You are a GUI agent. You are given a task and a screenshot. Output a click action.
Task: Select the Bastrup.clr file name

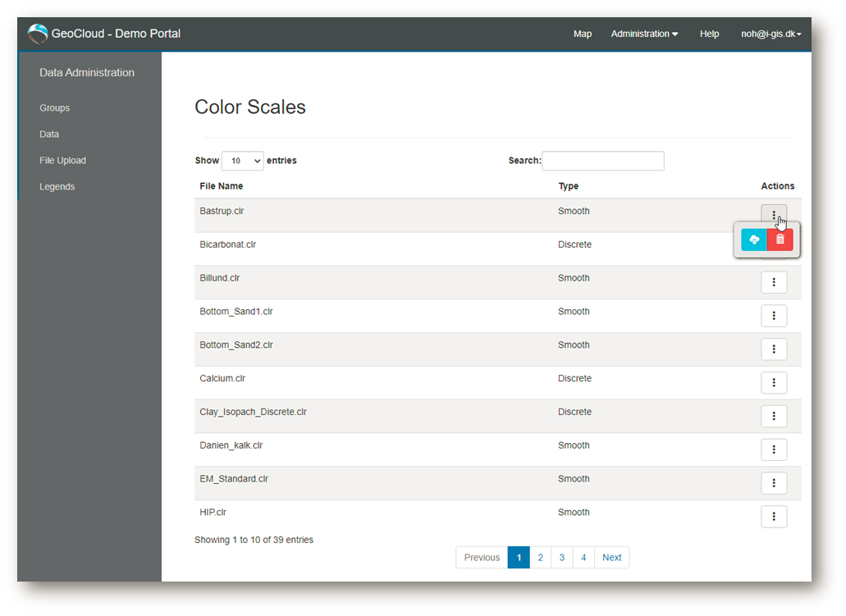(222, 211)
